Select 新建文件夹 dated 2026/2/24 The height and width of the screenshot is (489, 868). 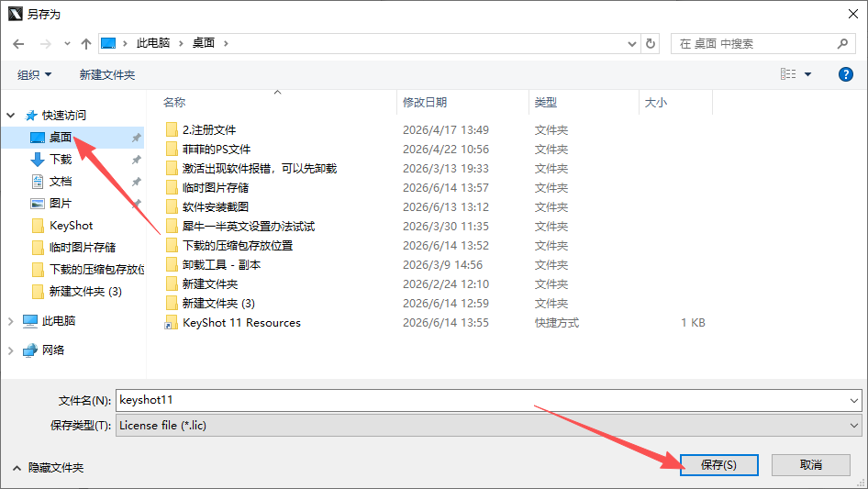(x=210, y=284)
